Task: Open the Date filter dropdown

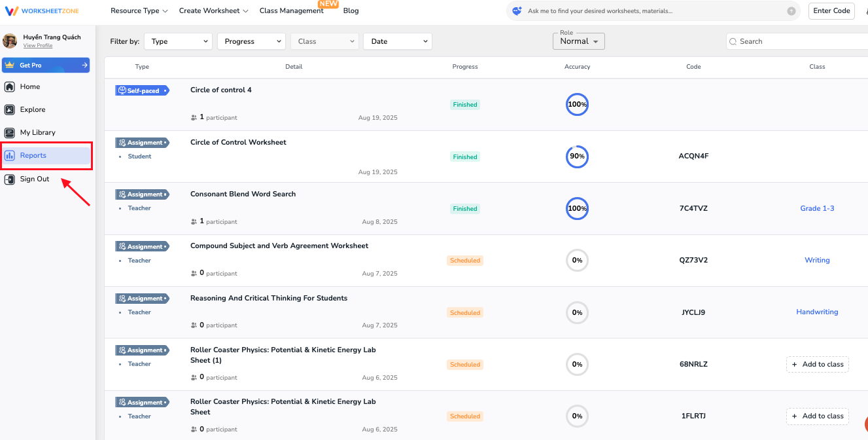Action: click(398, 41)
